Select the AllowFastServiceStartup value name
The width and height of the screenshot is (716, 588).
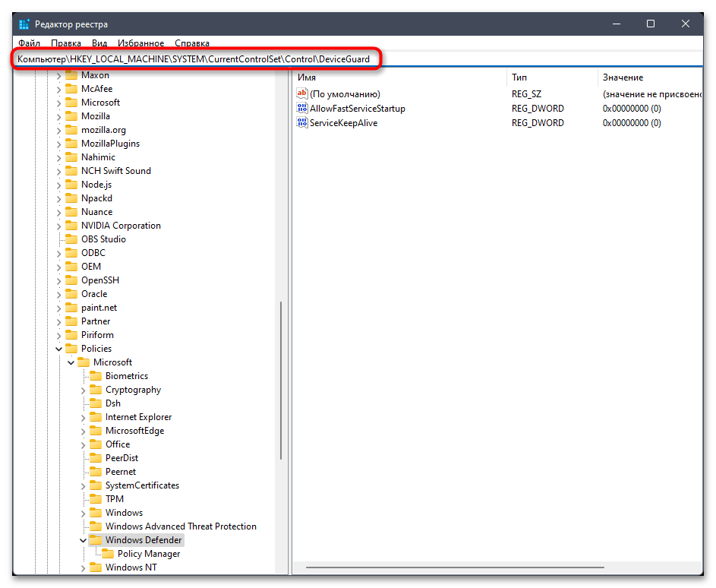click(x=358, y=109)
